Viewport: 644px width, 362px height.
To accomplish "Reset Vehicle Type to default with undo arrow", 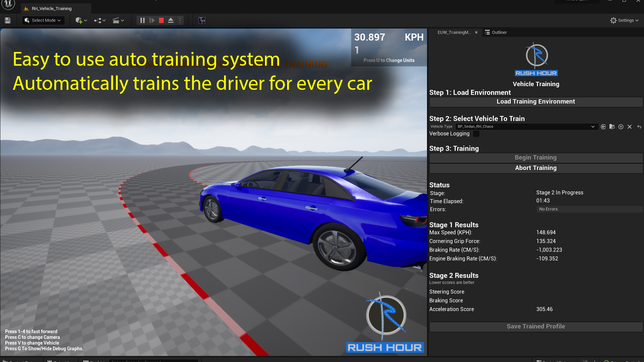I will (x=639, y=127).
